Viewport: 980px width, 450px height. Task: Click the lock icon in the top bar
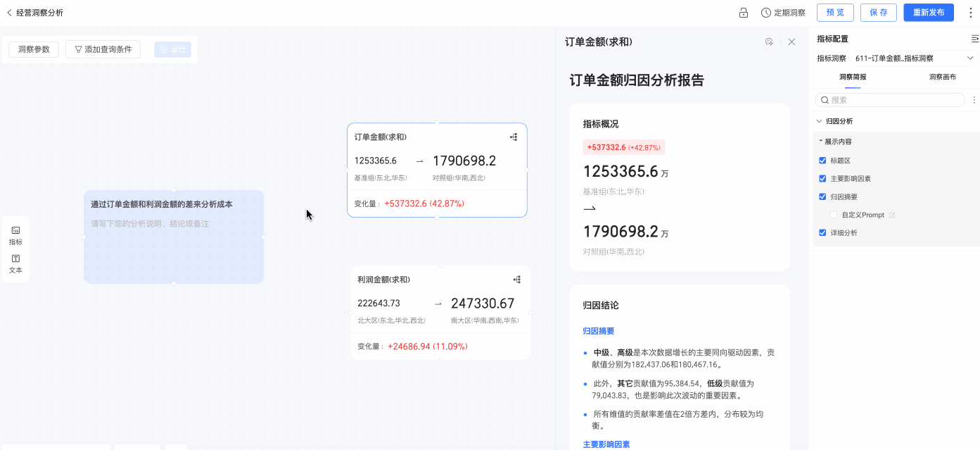click(744, 13)
